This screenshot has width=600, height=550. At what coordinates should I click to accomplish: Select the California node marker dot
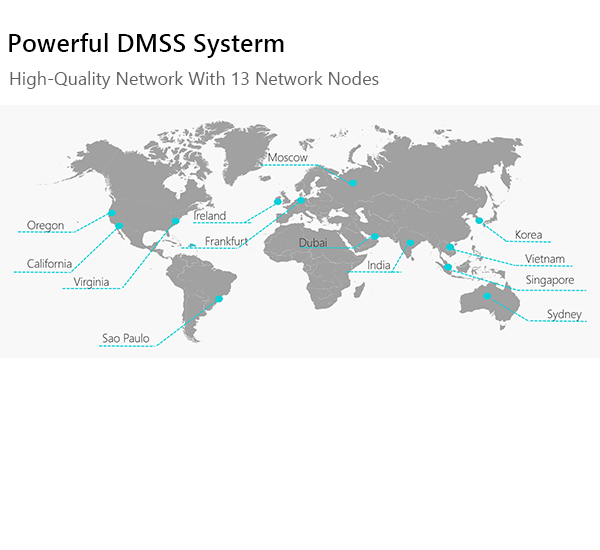pos(119,226)
